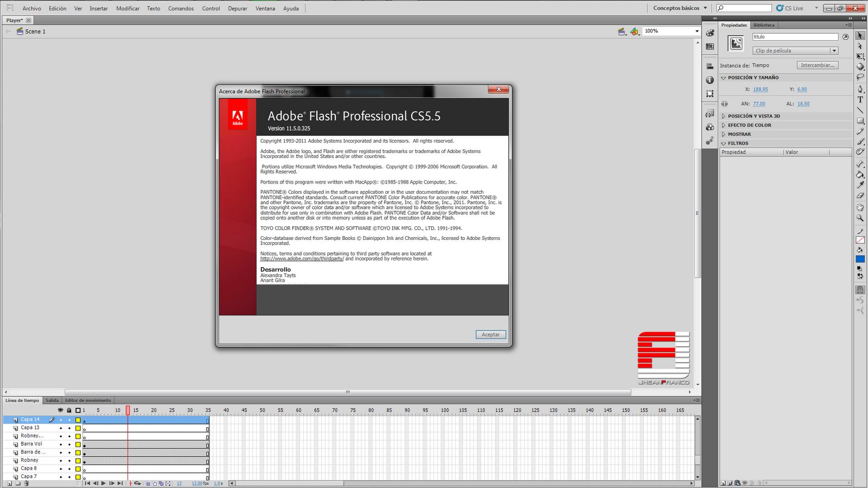Image resolution: width=868 pixels, height=488 pixels.
Task: Switch to the Biblioteca tab
Action: [x=764, y=25]
